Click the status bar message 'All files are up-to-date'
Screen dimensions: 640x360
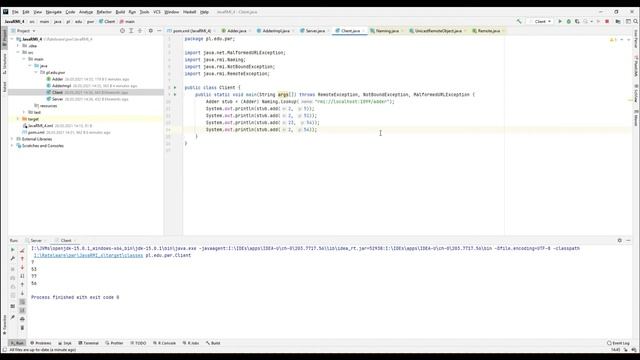pos(42,350)
